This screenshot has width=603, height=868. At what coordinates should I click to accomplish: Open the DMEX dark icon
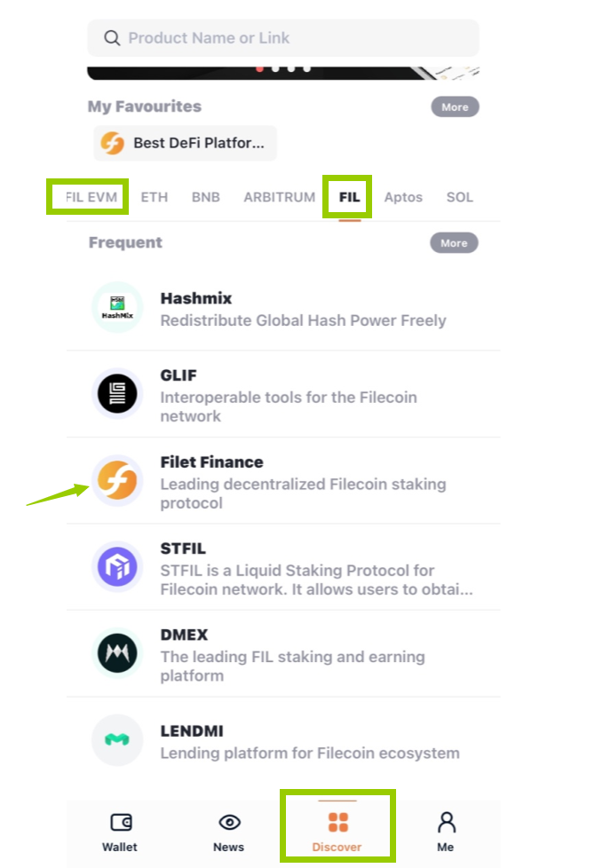coord(117,653)
